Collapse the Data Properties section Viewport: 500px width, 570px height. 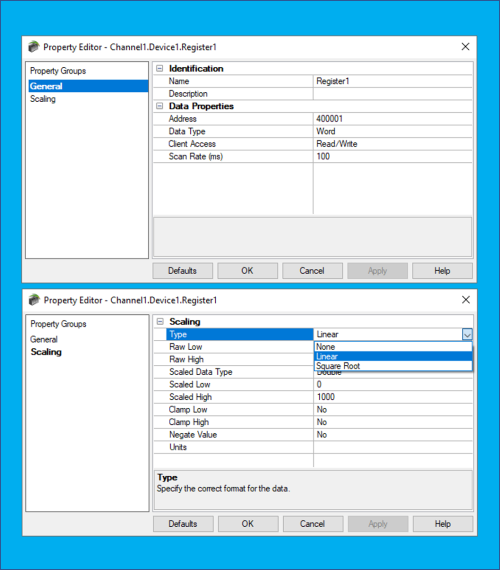pos(160,106)
